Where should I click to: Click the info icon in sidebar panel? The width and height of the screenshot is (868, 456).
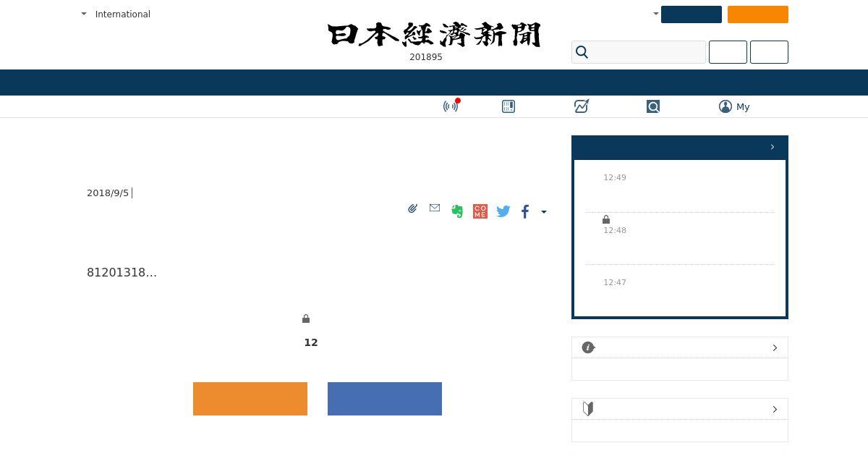pos(588,347)
